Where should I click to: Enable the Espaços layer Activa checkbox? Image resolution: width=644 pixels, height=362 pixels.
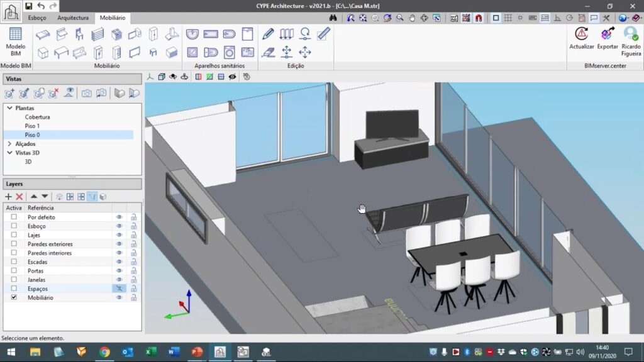14,288
